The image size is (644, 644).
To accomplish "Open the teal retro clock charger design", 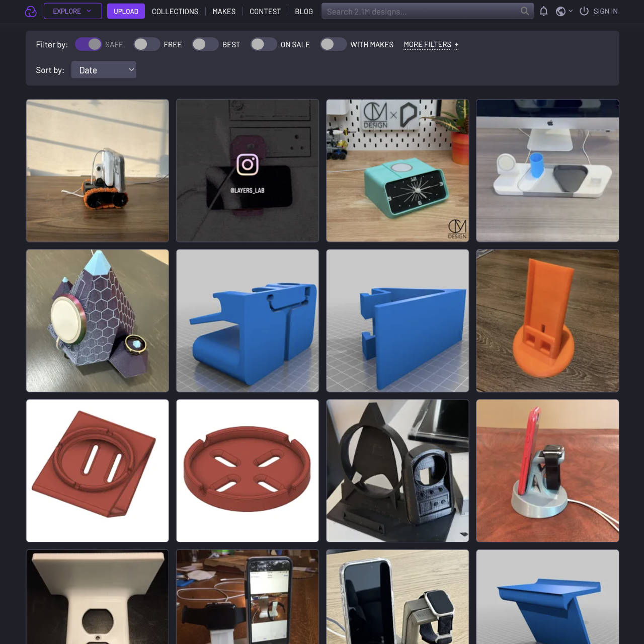I will 397,171.
